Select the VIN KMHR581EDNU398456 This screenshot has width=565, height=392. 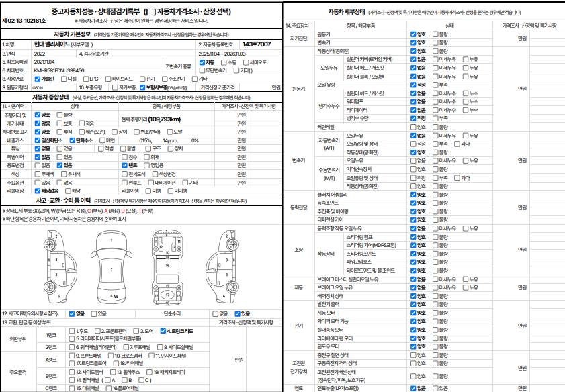58,70
